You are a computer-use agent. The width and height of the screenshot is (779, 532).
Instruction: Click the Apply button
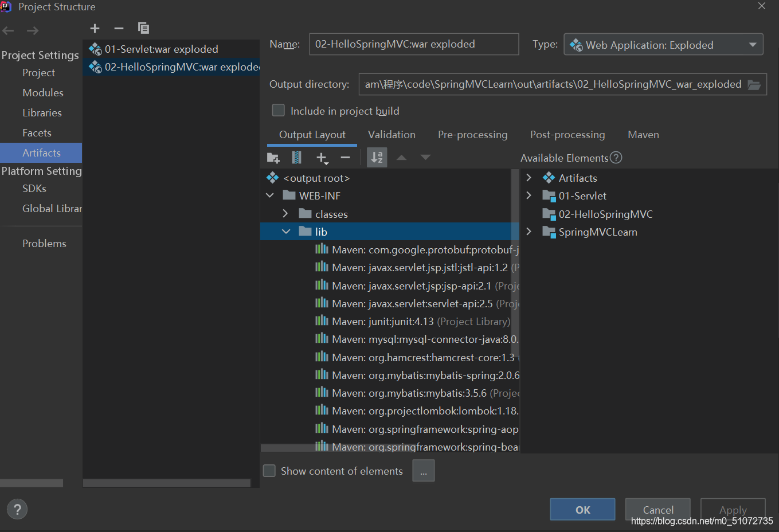[x=733, y=510]
